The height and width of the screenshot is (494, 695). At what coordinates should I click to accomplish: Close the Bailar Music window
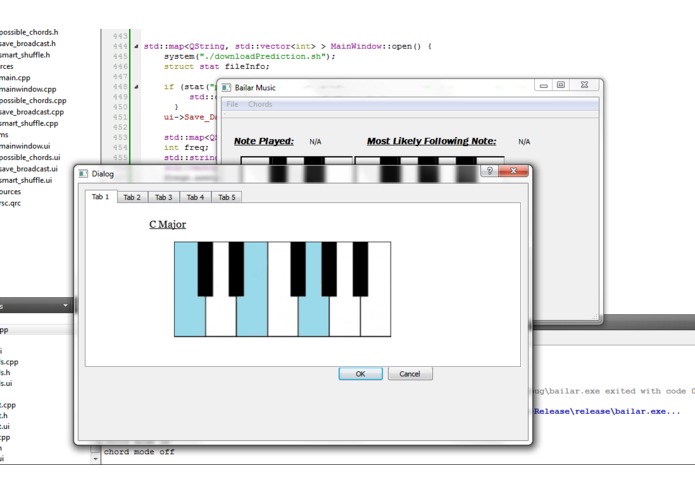(x=585, y=85)
